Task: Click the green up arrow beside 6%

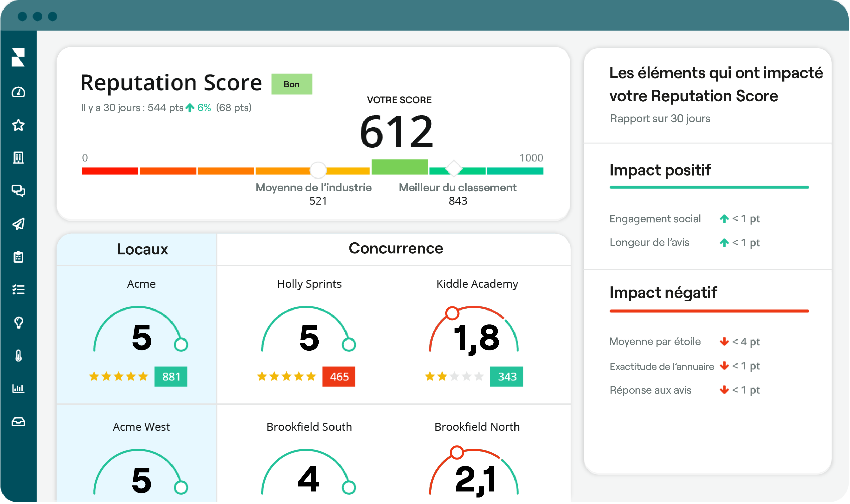Action: click(190, 108)
